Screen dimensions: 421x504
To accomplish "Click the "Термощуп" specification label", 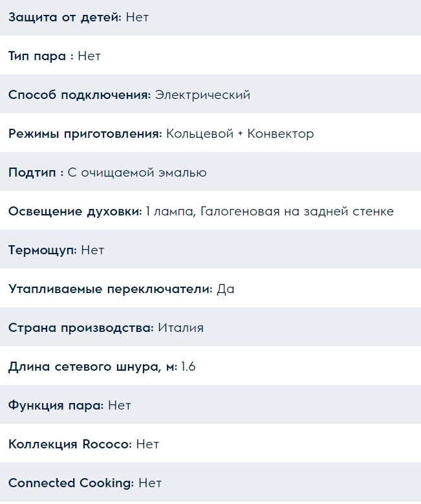I will point(42,250).
